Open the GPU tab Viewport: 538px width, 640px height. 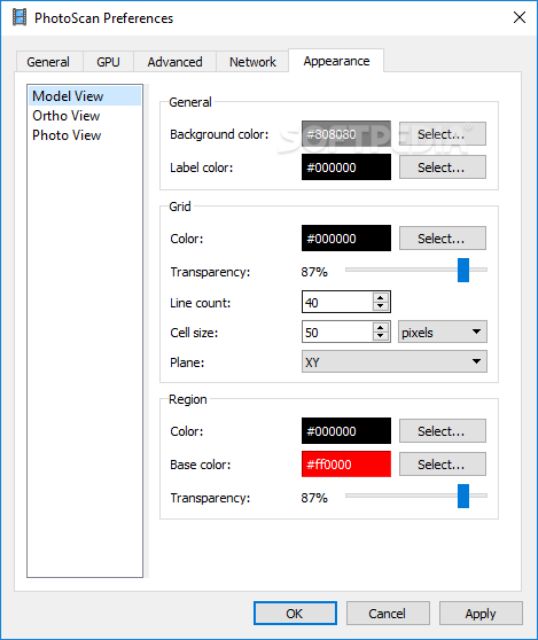pyautogui.click(x=108, y=62)
